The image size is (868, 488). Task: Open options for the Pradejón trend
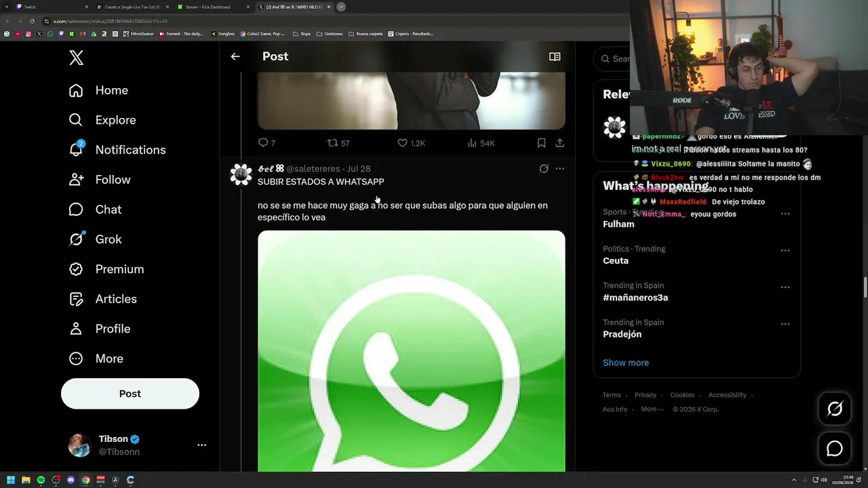(x=785, y=324)
